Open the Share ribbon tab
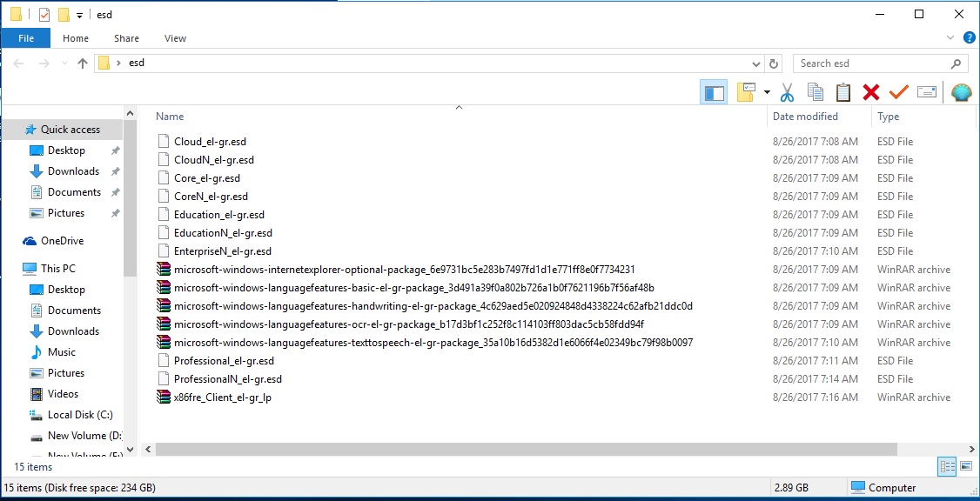Screen dimensions: 980x501 tap(126, 38)
